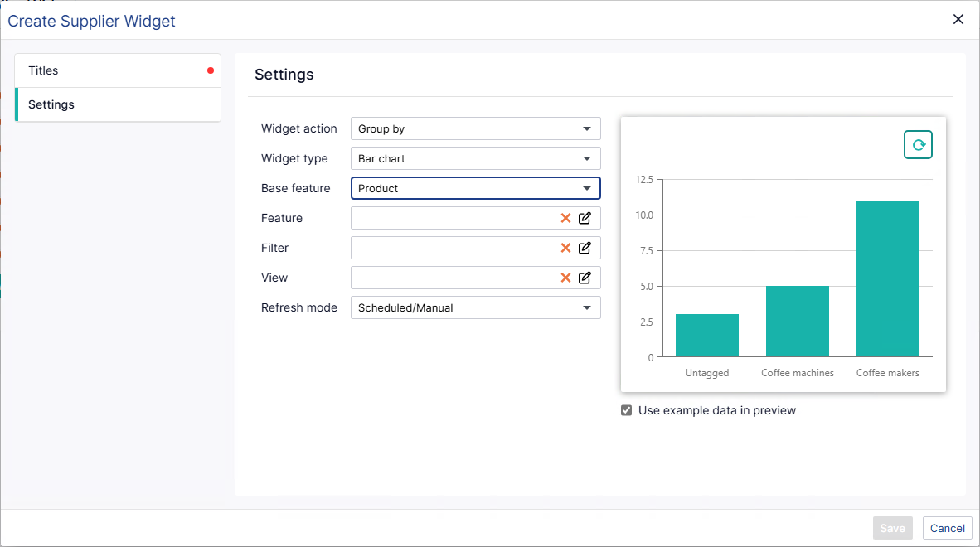Open the Widget type Bar chart dropdown
980x547 pixels.
point(476,158)
